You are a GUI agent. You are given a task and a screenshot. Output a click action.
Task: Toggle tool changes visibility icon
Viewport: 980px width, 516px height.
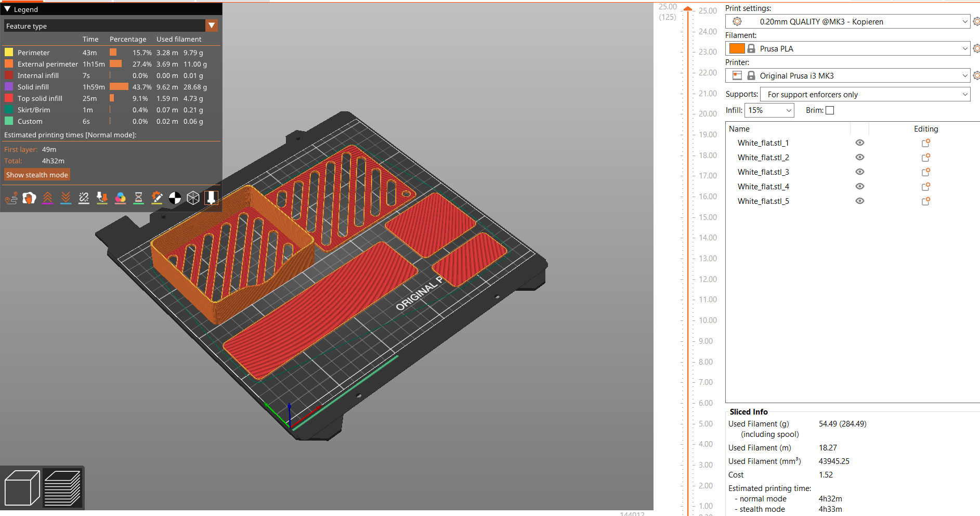pyautogui.click(x=102, y=198)
